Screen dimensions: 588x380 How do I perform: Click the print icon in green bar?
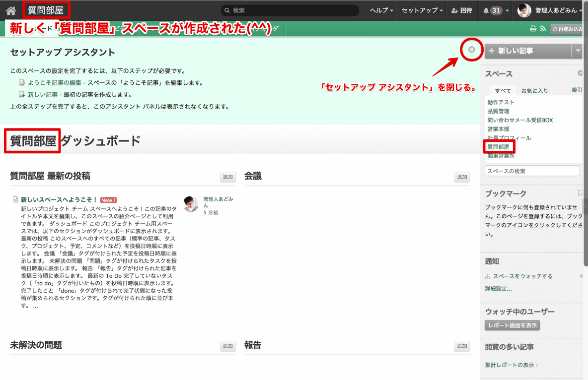[533, 29]
